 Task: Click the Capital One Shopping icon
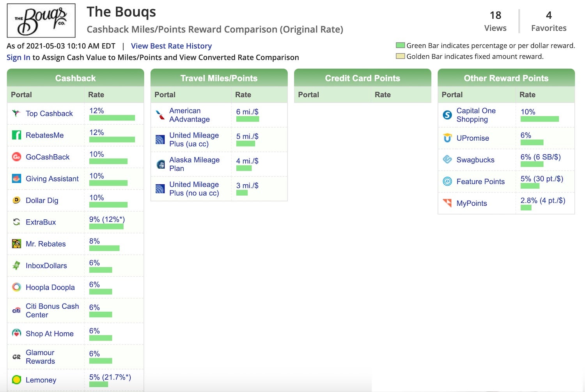click(447, 115)
